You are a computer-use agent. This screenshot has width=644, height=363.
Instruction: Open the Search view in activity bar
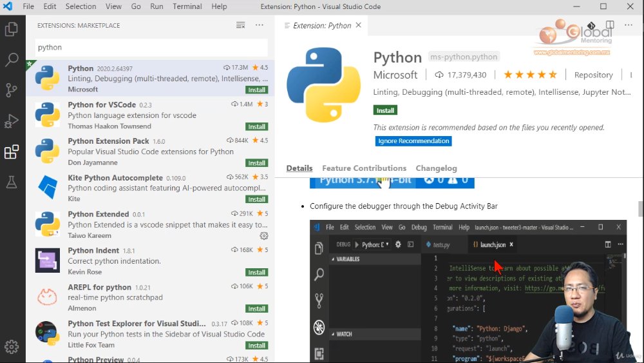[x=12, y=59]
